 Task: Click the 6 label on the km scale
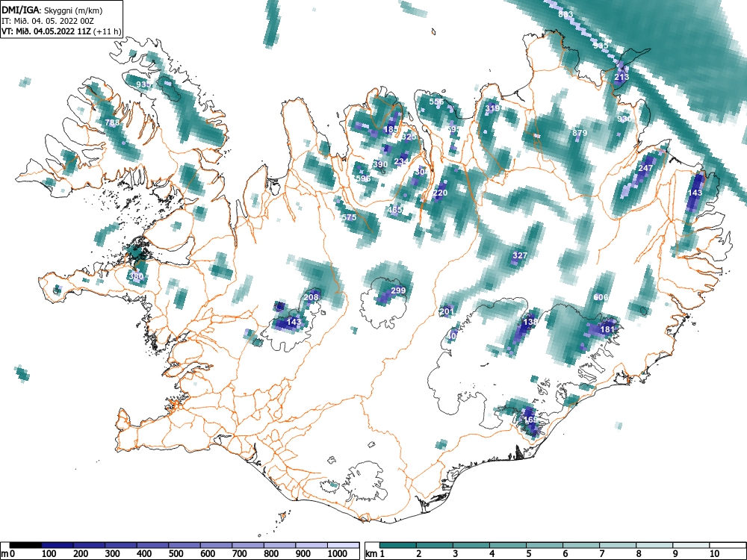[x=565, y=554]
